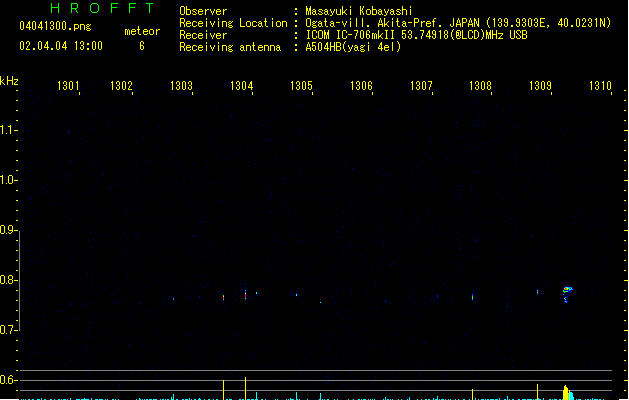This screenshot has width=629, height=400.
Task: Click the date stamp 02.04.04 13:00
Action: 61,46
